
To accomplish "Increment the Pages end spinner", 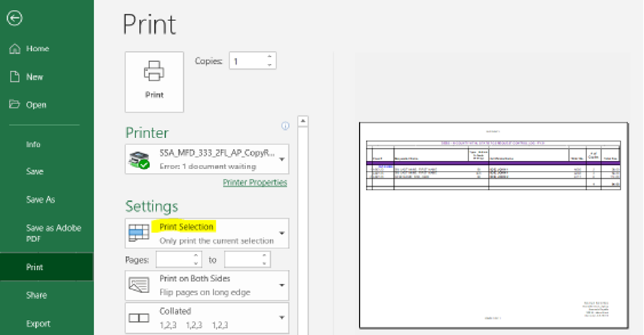I will (x=264, y=256).
